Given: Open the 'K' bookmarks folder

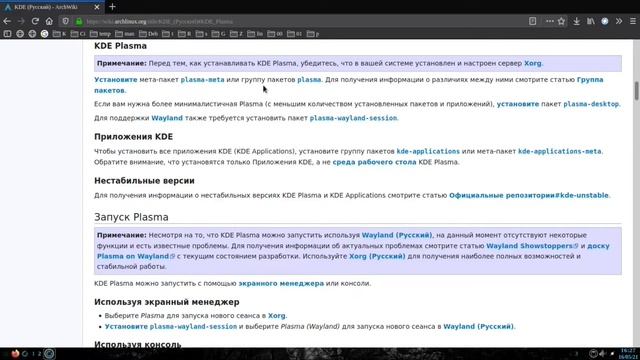Looking at the screenshot, I should coord(60,34).
